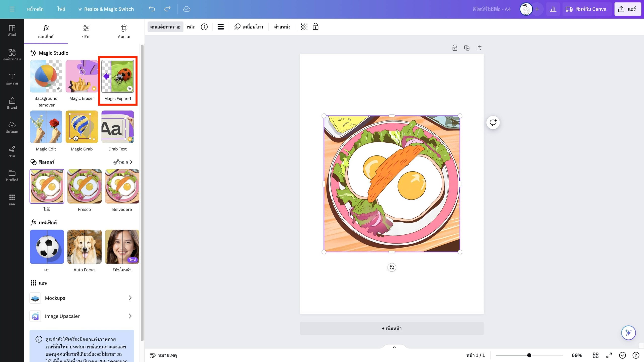The height and width of the screenshot is (362, 644).
Task: Toggle grid view in bottom bar
Action: point(595,355)
